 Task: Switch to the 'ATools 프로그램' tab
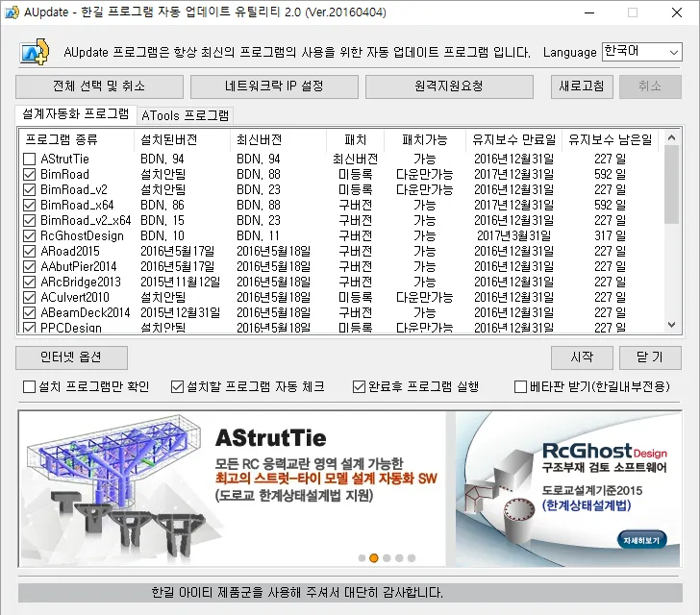[185, 115]
